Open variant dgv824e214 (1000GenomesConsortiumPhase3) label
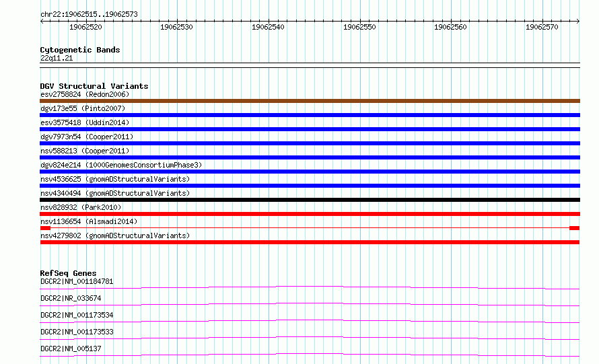The image size is (599, 364). (x=121, y=165)
